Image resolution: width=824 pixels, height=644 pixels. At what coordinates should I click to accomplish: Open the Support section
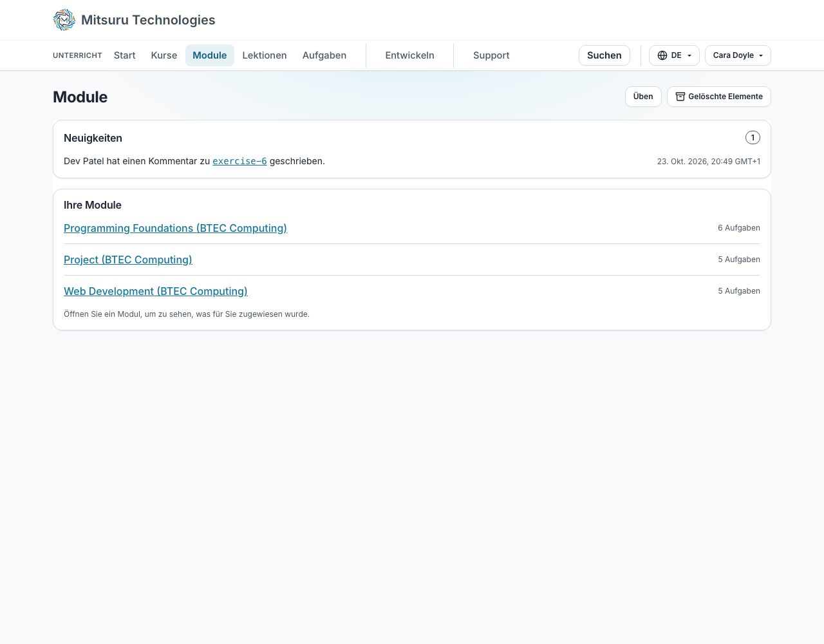pos(491,55)
